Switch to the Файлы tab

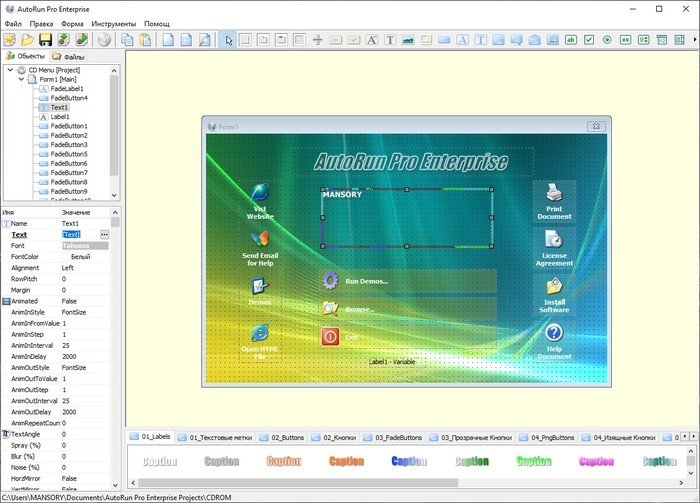pyautogui.click(x=68, y=57)
